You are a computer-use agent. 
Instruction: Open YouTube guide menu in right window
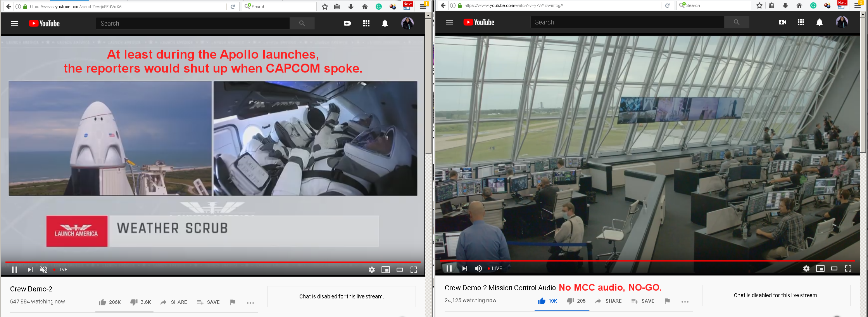(x=449, y=22)
